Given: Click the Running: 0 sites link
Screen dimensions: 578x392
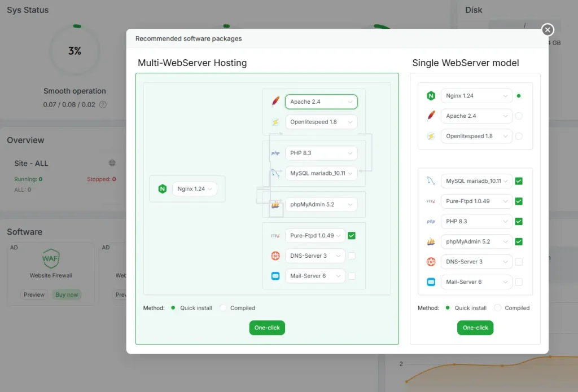Looking at the screenshot, I should pos(28,179).
